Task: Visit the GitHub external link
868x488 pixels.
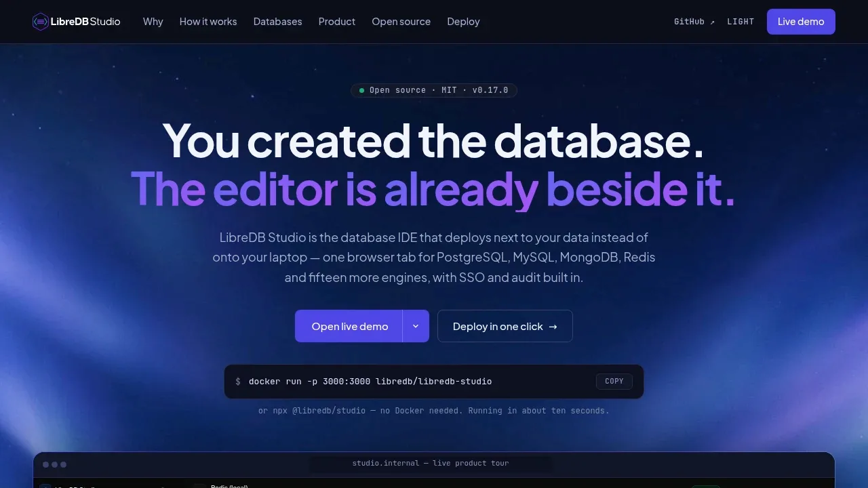Action: 694,22
